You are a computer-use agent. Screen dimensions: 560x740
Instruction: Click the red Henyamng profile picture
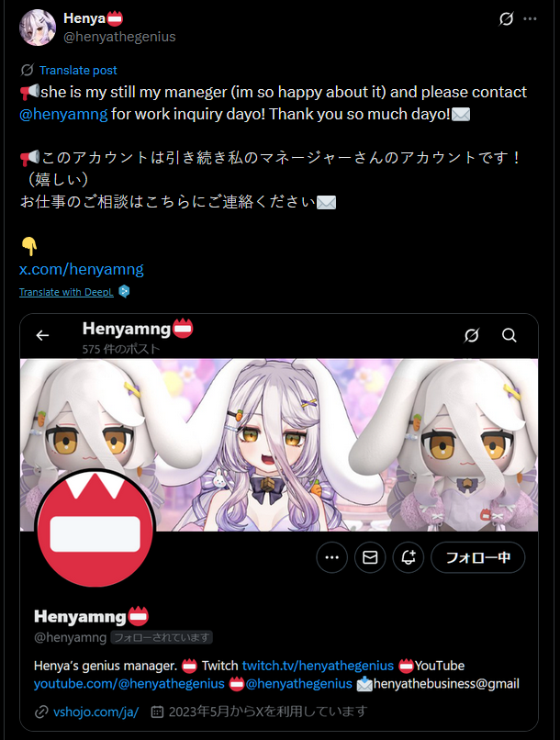(x=95, y=529)
